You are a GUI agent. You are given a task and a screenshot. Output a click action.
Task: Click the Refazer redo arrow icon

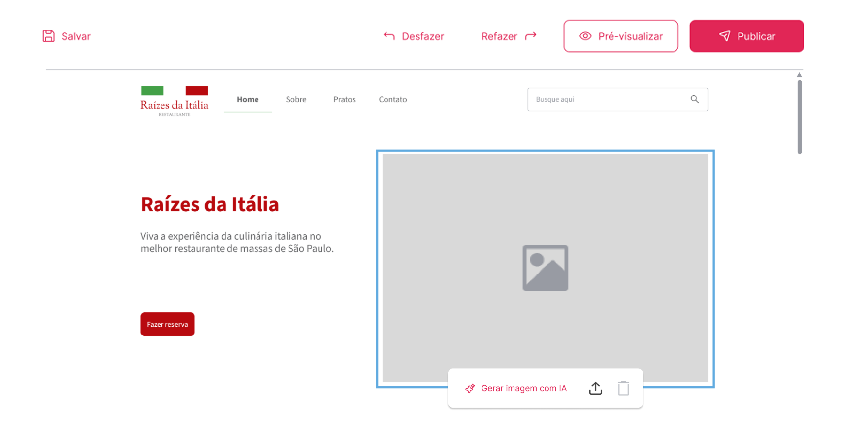(x=531, y=36)
